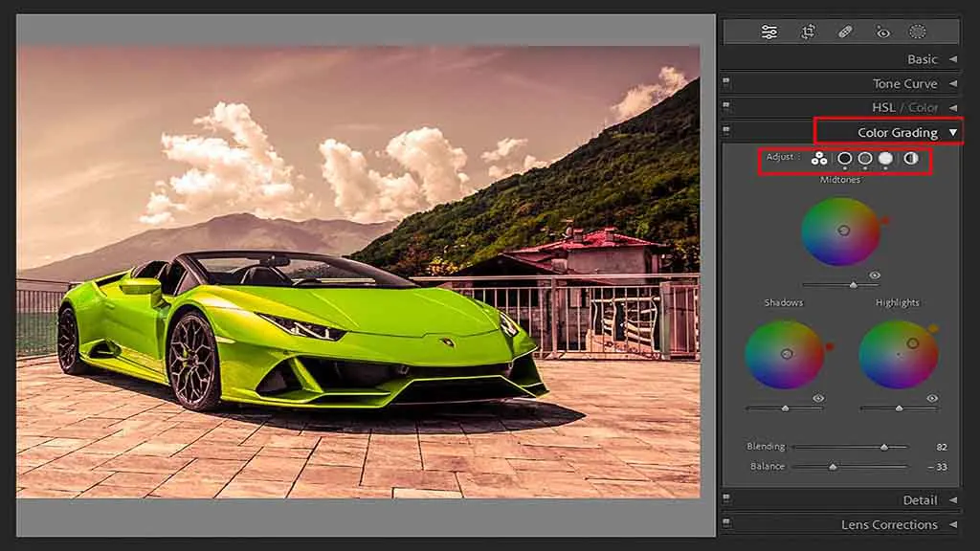Toggle the Midtones wheel eye icon
980x551 pixels.
875,275
